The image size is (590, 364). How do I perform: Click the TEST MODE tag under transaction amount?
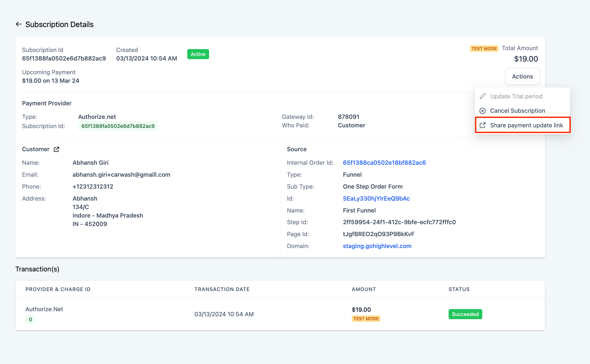point(366,319)
